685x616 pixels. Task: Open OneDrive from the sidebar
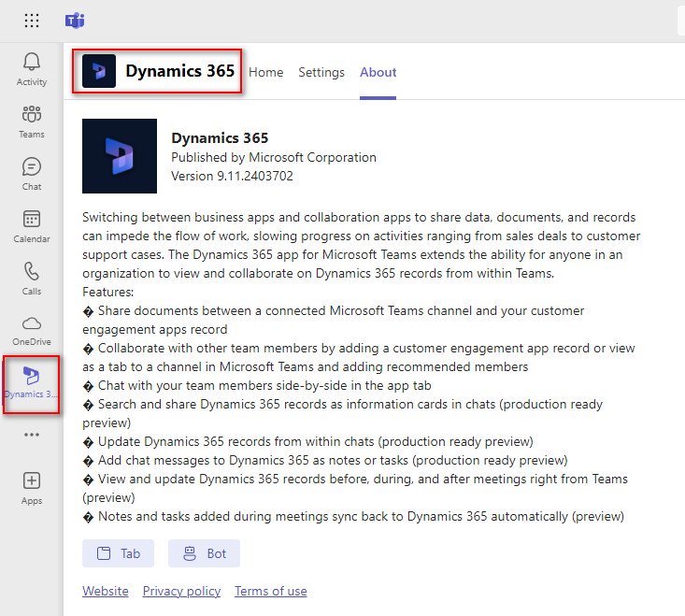[x=32, y=331]
